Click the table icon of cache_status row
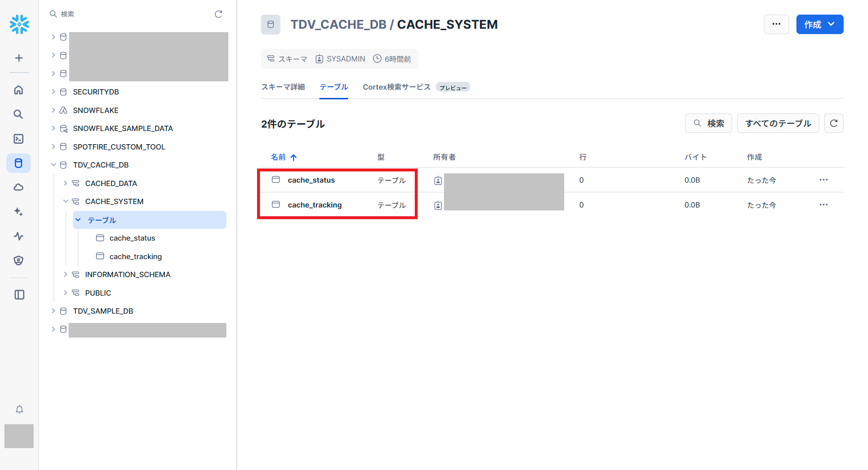868x470 pixels. [276, 180]
